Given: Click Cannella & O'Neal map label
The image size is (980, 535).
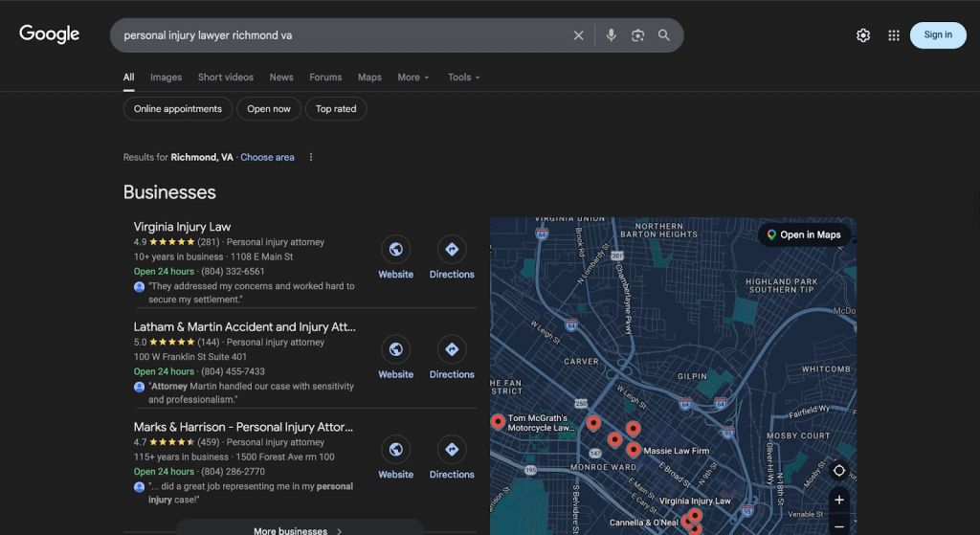Looking at the screenshot, I should click(x=644, y=523).
